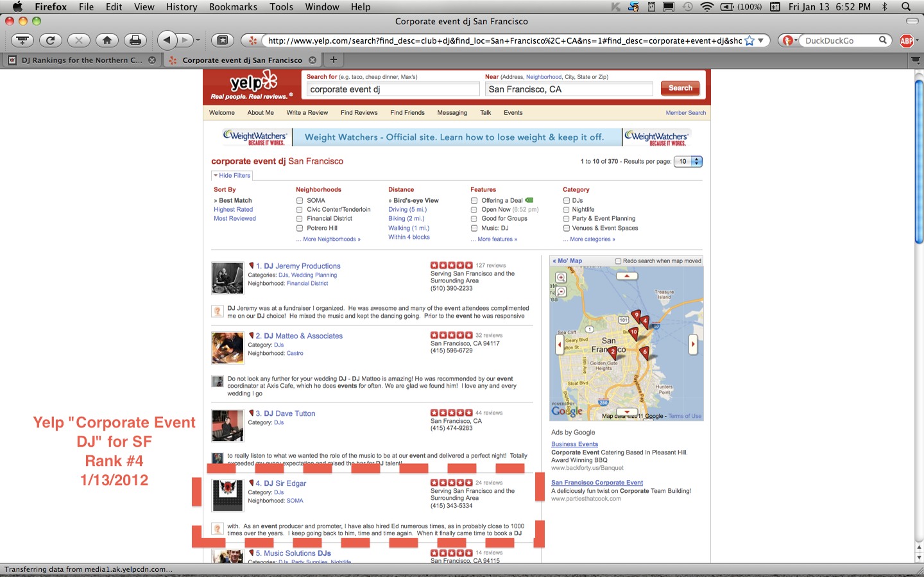Enable Redo search when map moved
924x577 pixels.
619,261
